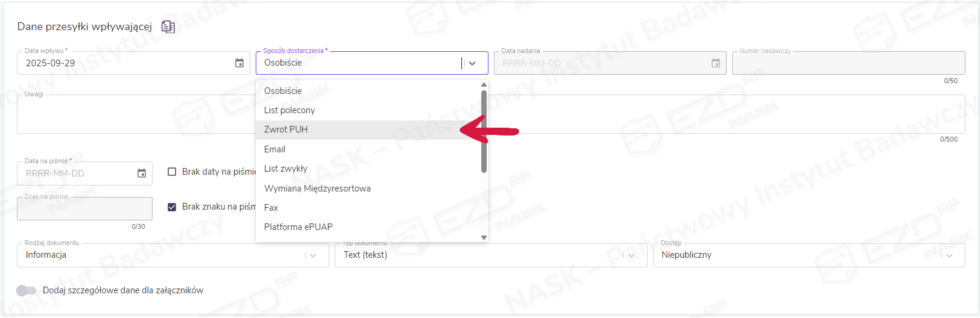Open the Dostęp dropdown chevron

[949, 255]
